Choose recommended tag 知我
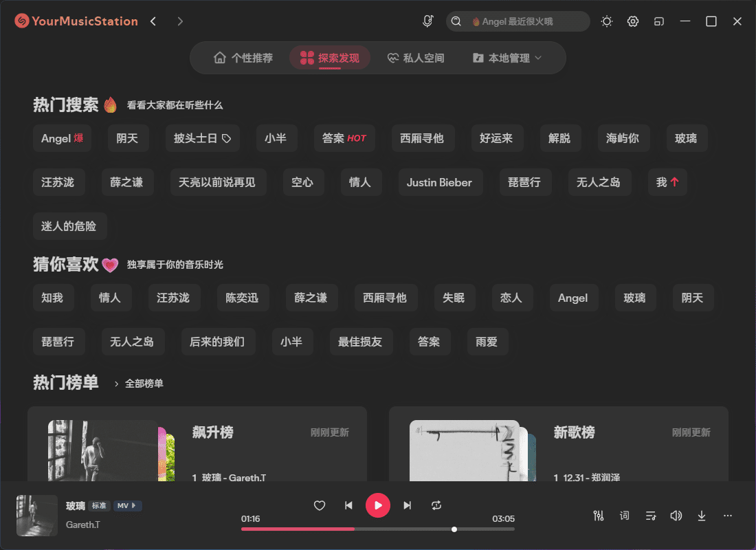The height and width of the screenshot is (550, 756). (x=52, y=298)
